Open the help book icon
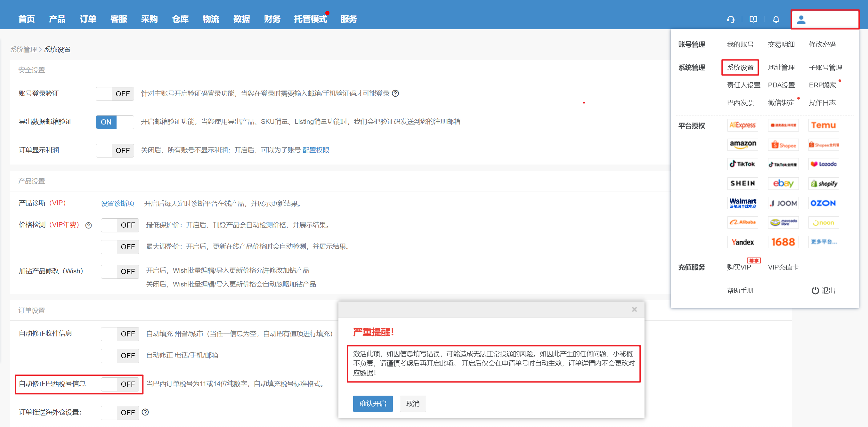 [753, 19]
